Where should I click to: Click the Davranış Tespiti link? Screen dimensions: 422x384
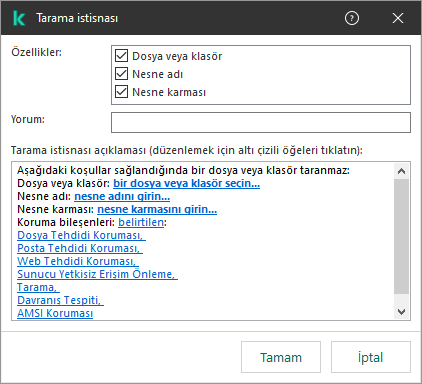60,300
